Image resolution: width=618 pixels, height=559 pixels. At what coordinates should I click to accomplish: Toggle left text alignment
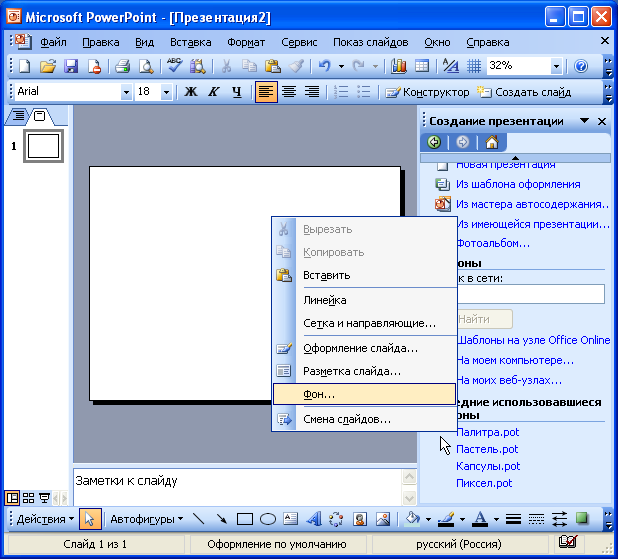(266, 92)
